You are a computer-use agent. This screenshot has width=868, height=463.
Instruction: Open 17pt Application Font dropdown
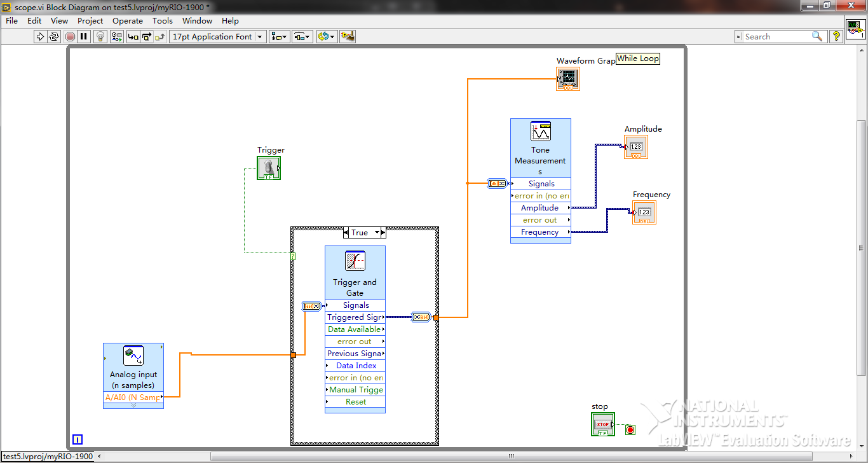[217, 37]
